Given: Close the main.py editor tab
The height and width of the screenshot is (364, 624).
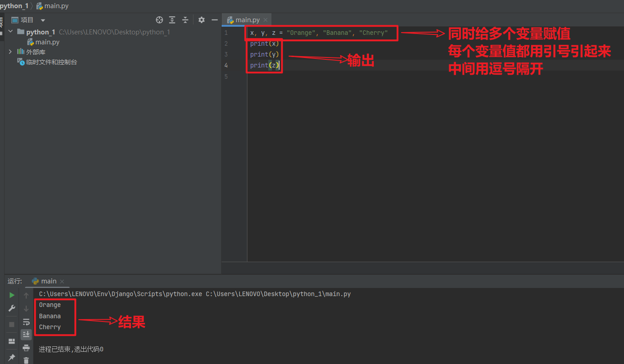Looking at the screenshot, I should tap(266, 20).
